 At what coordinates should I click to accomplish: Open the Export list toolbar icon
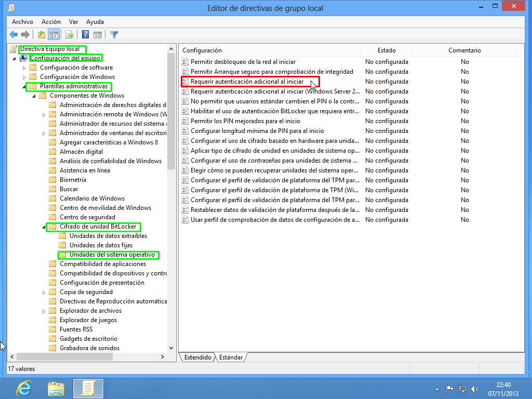68,34
